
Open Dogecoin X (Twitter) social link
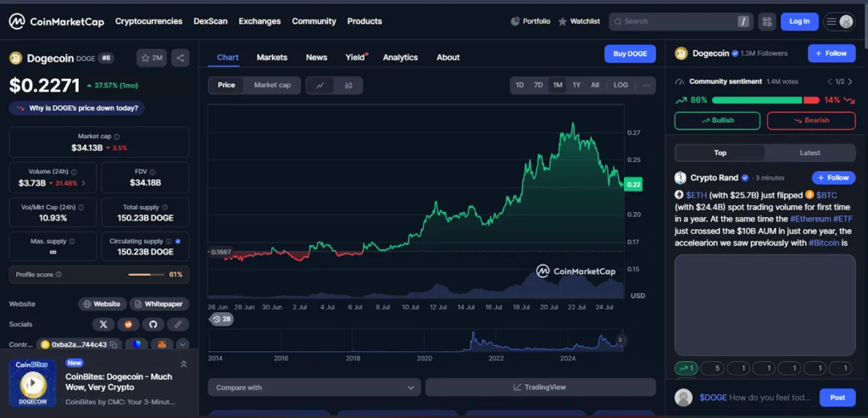pyautogui.click(x=103, y=325)
